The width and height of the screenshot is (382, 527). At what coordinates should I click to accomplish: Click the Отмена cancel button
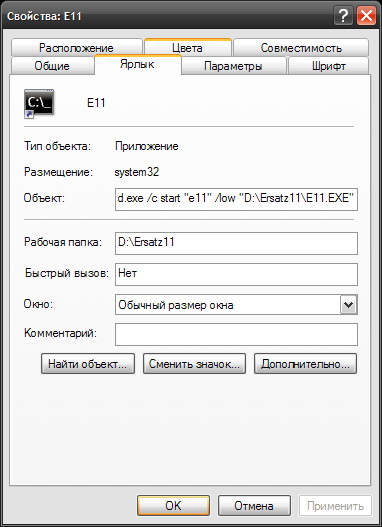pyautogui.click(x=254, y=505)
